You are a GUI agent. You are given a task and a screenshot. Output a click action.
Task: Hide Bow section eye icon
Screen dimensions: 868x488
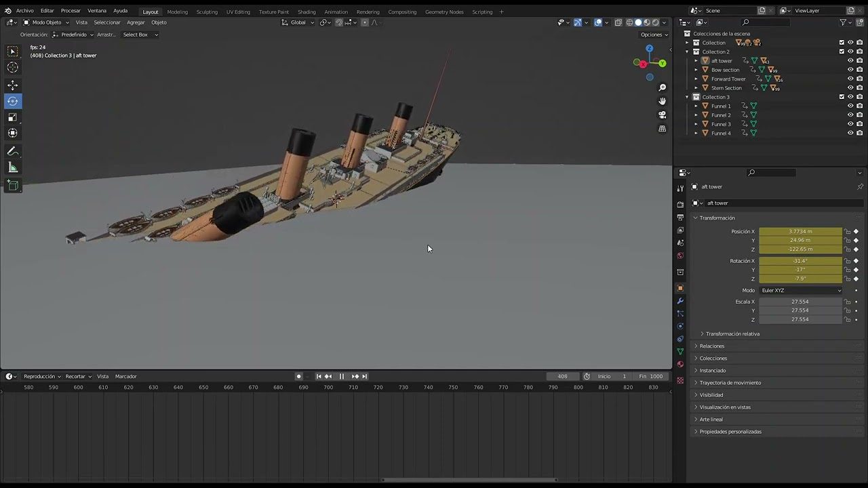[x=850, y=70]
